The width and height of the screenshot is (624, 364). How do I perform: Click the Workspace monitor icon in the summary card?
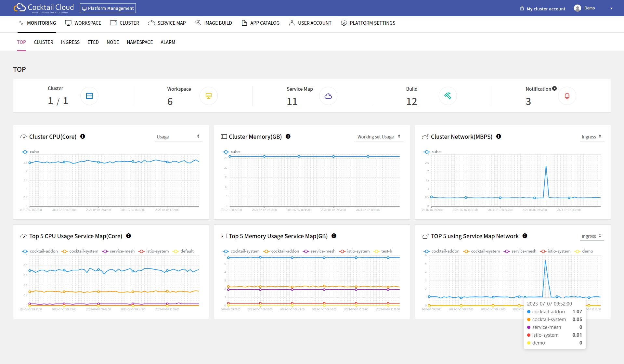(x=209, y=96)
